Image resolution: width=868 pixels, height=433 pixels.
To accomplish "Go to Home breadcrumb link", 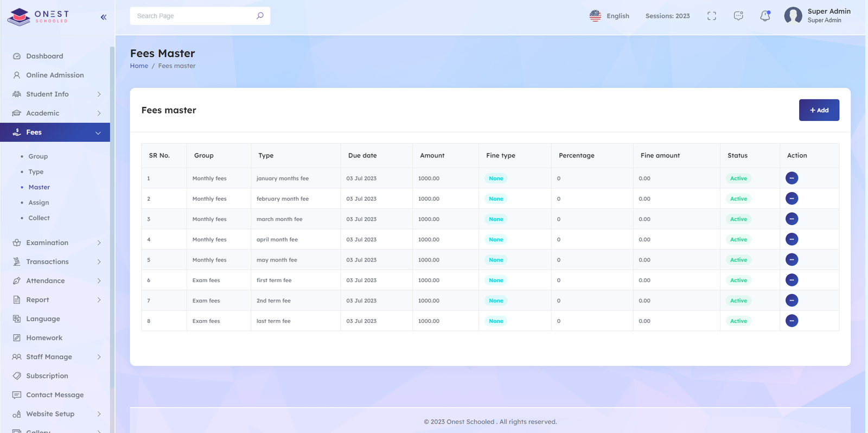I will (139, 66).
